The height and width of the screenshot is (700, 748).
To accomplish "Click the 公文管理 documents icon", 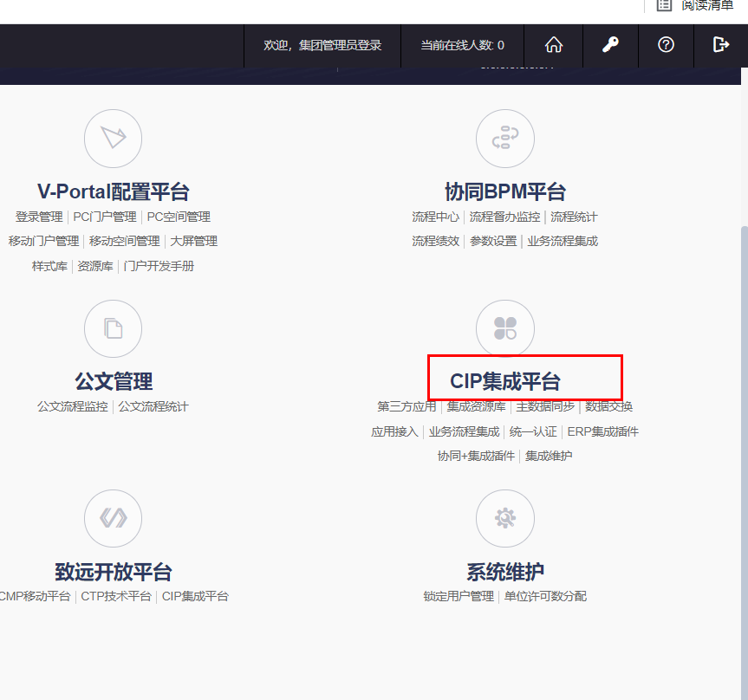I will coord(113,328).
